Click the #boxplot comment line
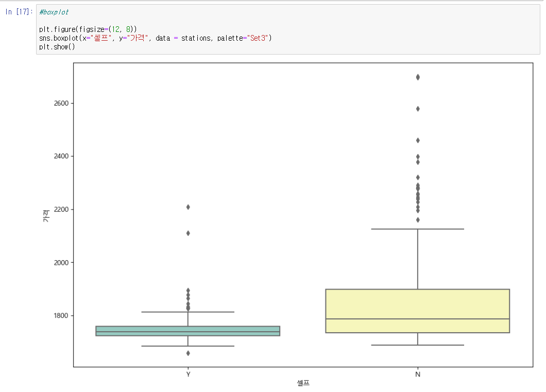 pyautogui.click(x=54, y=12)
